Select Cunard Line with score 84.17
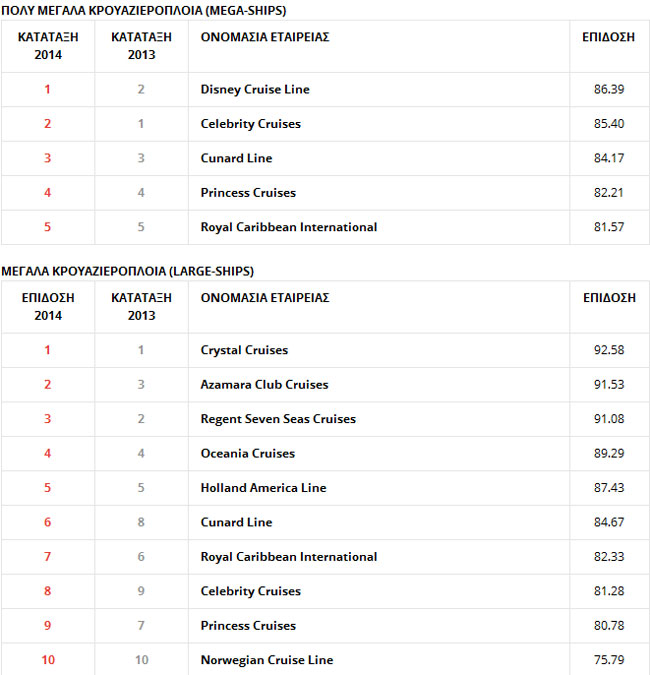Screen dimensions: 650x675 tap(236, 158)
